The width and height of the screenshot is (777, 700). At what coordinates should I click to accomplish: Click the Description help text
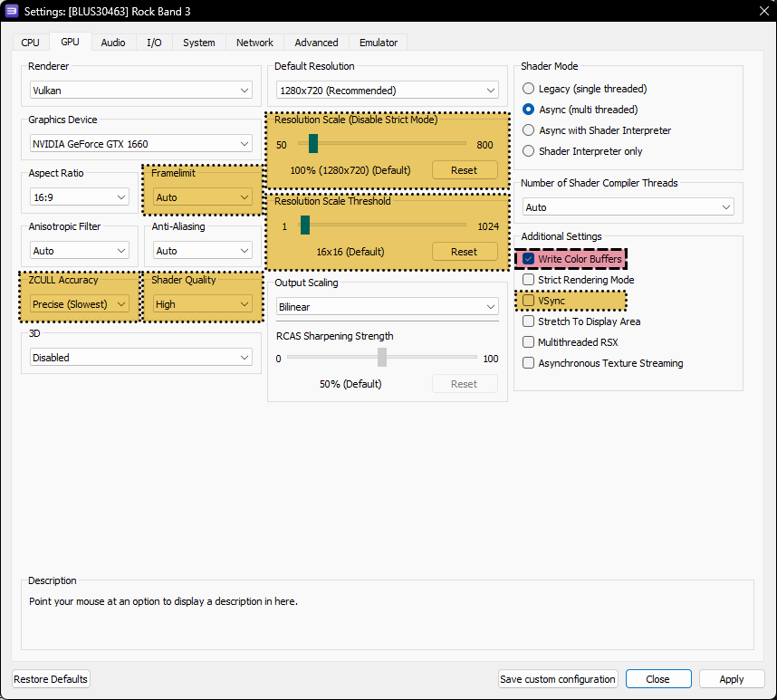tap(164, 601)
